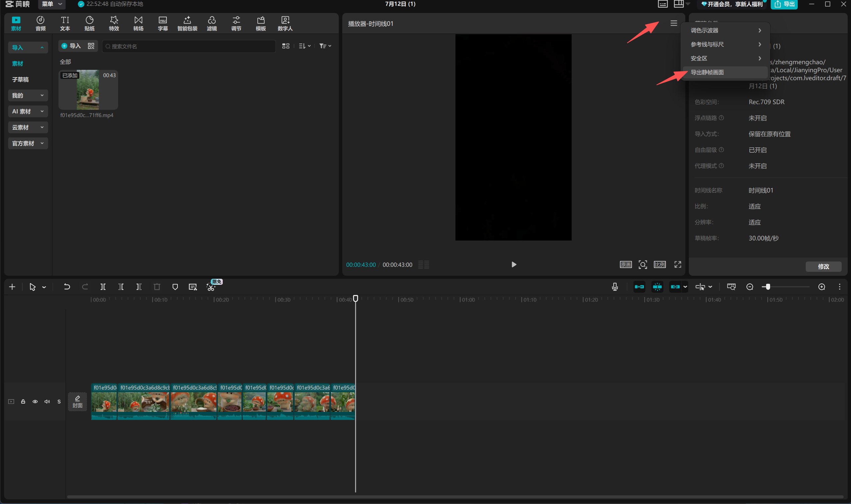Toggle main track magnet
This screenshot has width=851, height=504.
click(639, 287)
